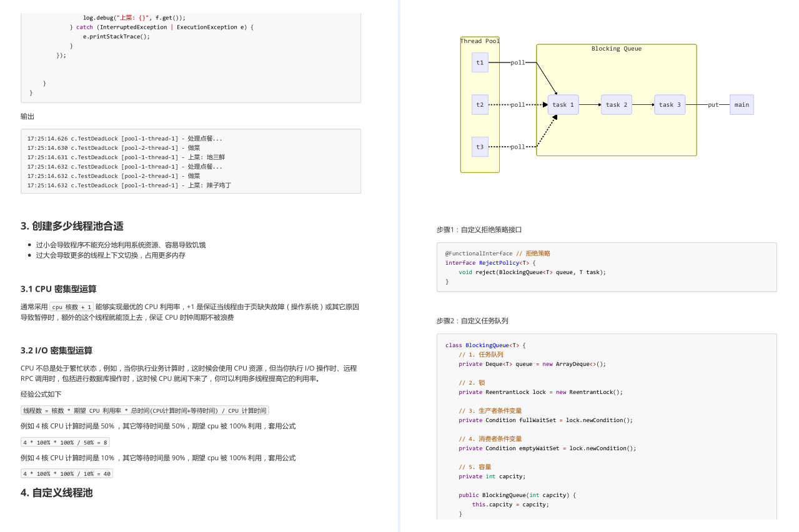Click 'private Deque<T> queue' code line

532,364
